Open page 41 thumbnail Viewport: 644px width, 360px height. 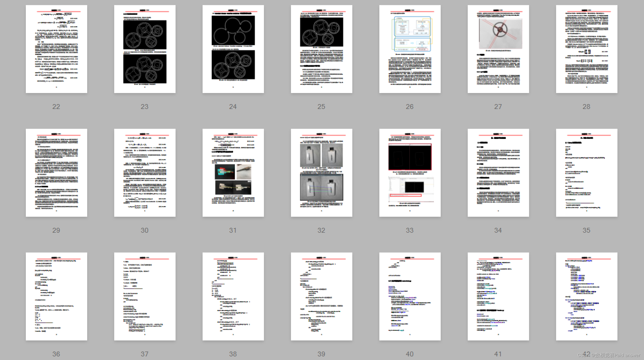pyautogui.click(x=498, y=296)
